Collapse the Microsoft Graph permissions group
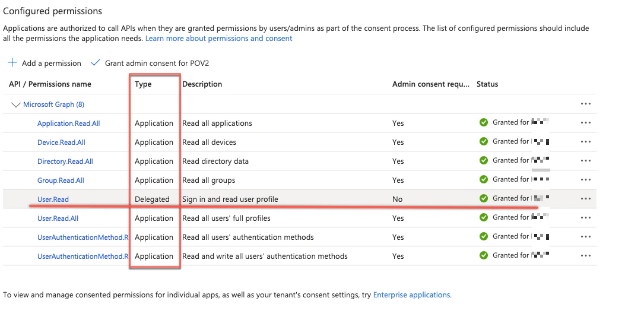 15,104
